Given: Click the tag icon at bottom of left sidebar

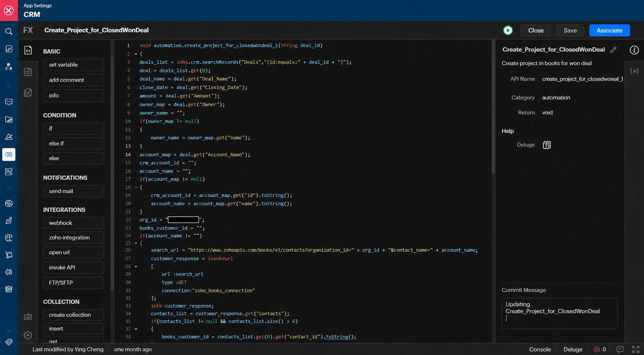Looking at the screenshot, I should click(9, 342).
